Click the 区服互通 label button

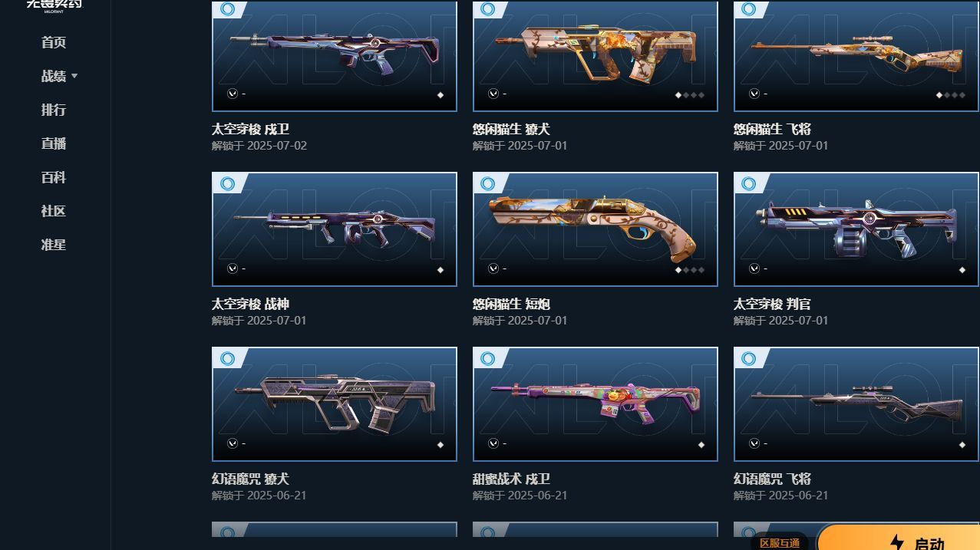(780, 542)
